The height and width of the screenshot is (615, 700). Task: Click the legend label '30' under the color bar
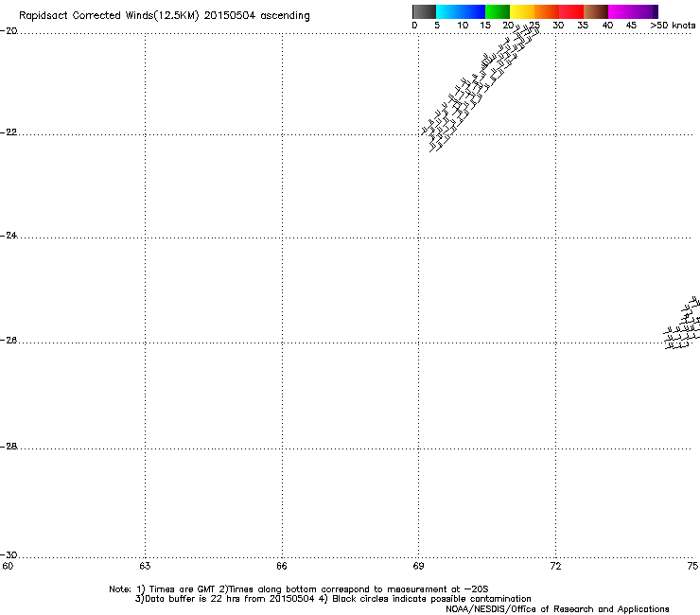[558, 26]
